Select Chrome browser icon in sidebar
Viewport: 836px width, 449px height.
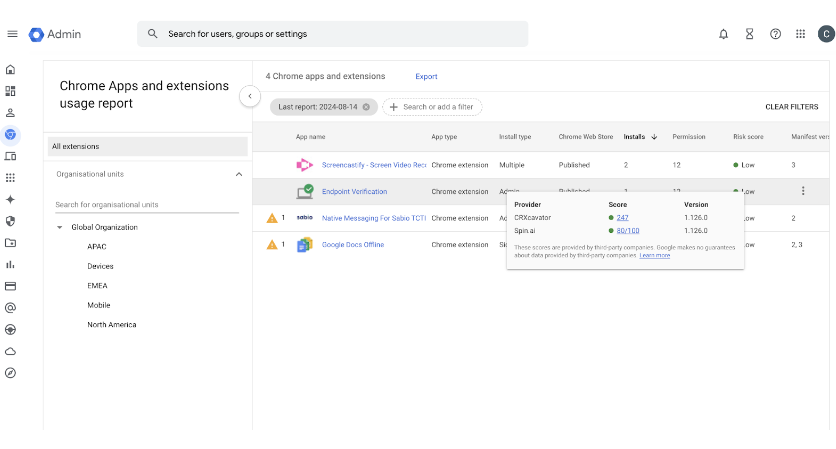10,134
